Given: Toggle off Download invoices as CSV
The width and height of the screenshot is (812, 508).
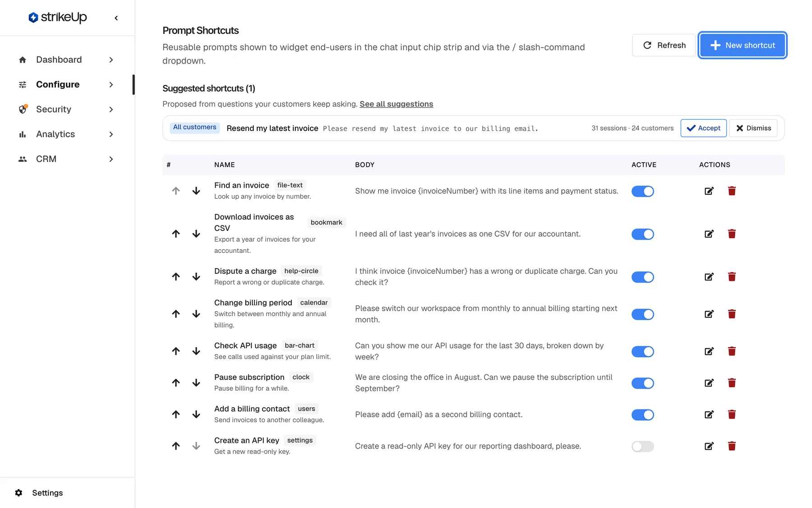Looking at the screenshot, I should pos(643,234).
